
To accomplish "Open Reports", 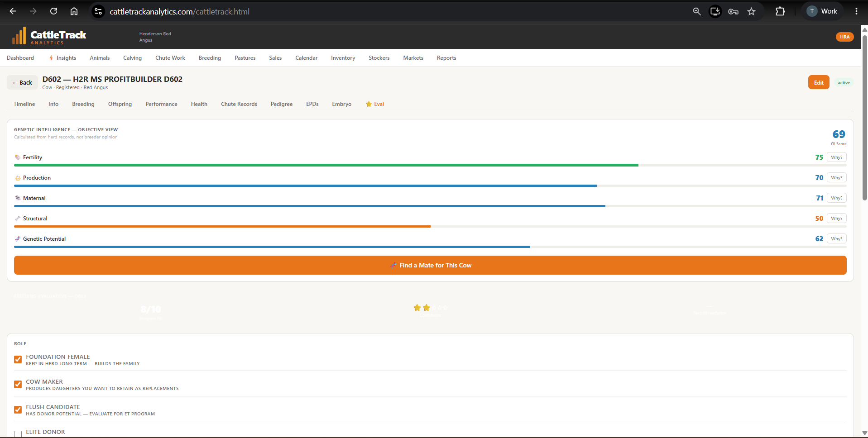I will pyautogui.click(x=446, y=58).
